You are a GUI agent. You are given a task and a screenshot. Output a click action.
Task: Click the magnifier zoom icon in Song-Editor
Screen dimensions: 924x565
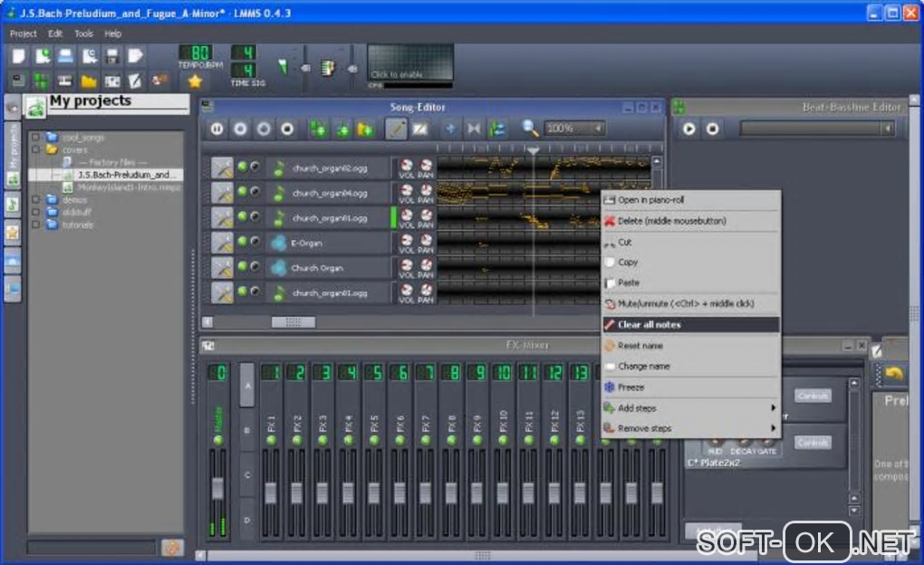point(531,129)
